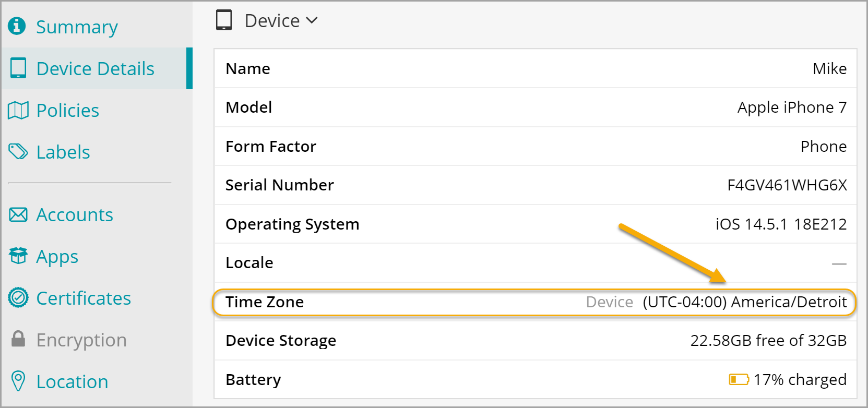Click the Summary info icon

tap(17, 26)
